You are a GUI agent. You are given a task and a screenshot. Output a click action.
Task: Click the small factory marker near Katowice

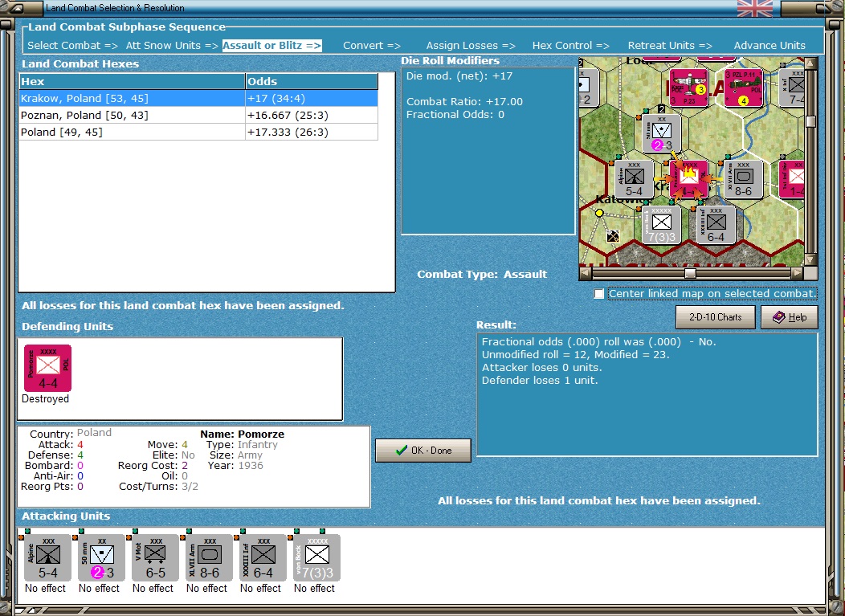613,236
